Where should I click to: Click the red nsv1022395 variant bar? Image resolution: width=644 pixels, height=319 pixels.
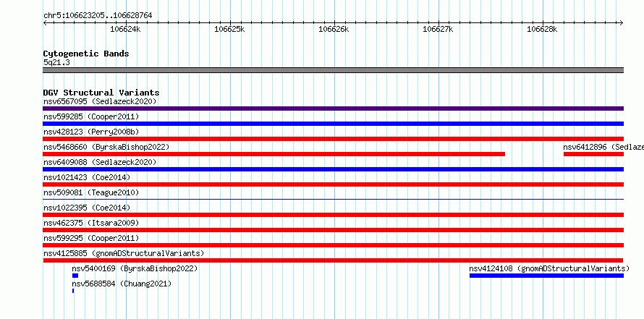[x=333, y=215]
